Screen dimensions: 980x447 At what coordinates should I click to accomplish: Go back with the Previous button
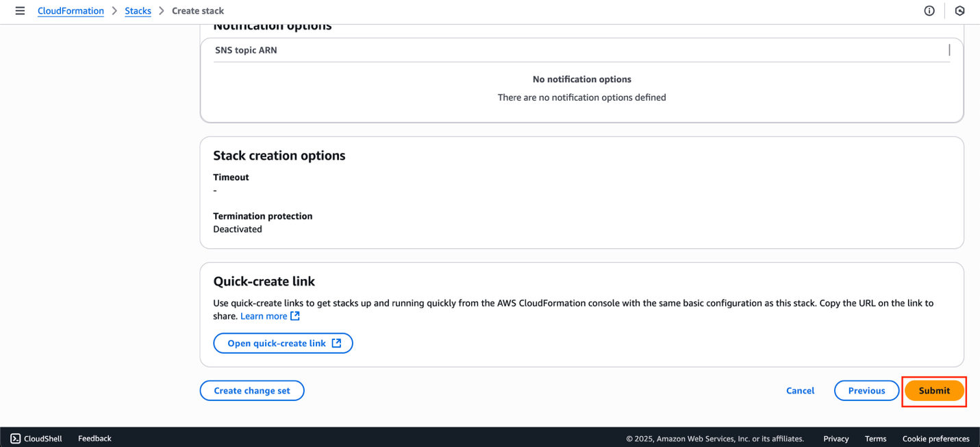[x=866, y=391]
